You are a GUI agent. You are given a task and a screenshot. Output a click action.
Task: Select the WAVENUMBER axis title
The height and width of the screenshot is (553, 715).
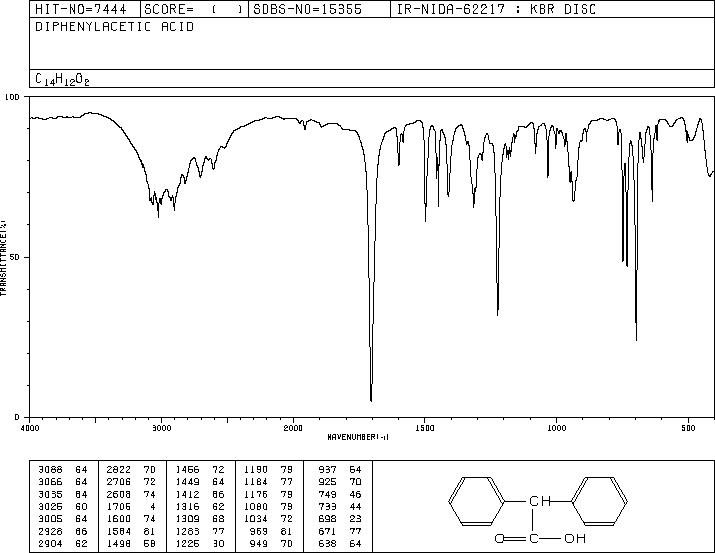[x=358, y=437]
